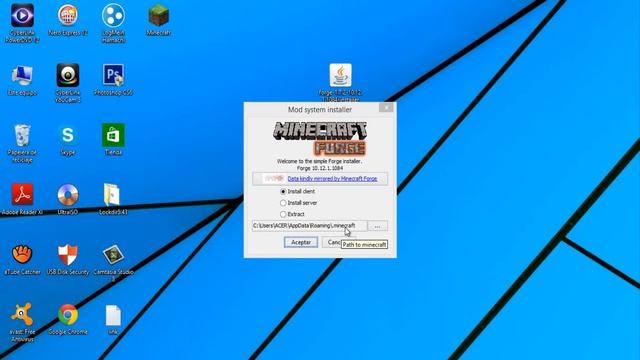Follow the 'Data kindly mirrored by Minecraft Forge' link

pos(332,179)
